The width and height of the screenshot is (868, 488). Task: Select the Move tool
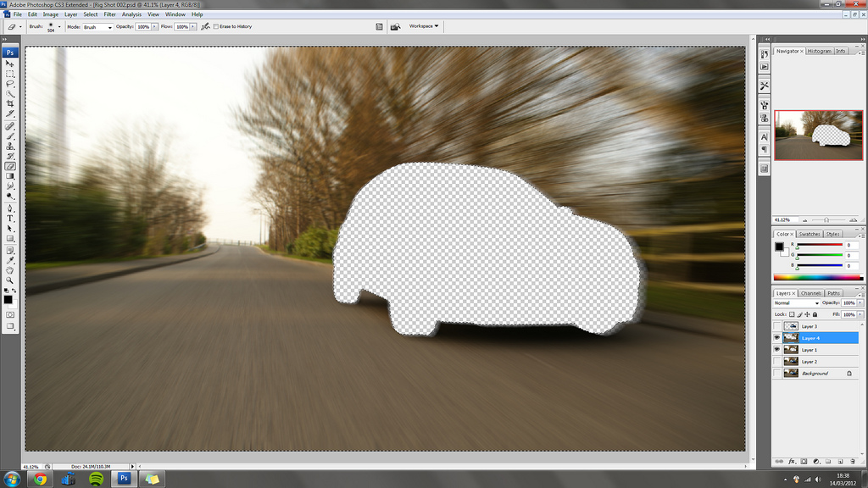coord(10,64)
